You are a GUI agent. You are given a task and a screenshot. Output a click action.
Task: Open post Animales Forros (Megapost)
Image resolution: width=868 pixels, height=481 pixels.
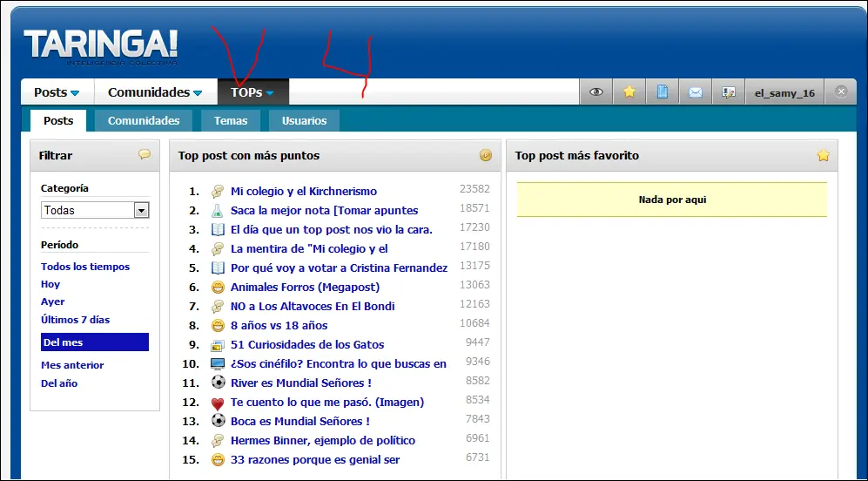point(305,287)
